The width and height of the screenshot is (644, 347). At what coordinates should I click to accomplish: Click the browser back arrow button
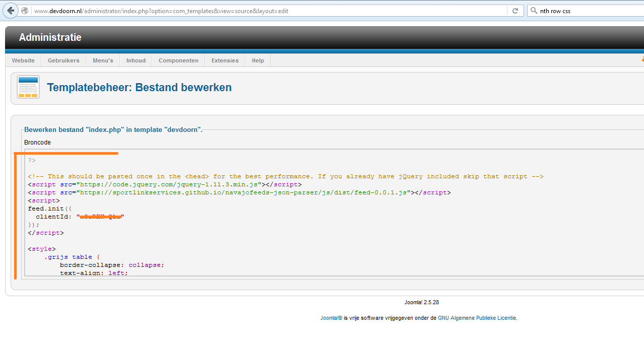pyautogui.click(x=11, y=11)
